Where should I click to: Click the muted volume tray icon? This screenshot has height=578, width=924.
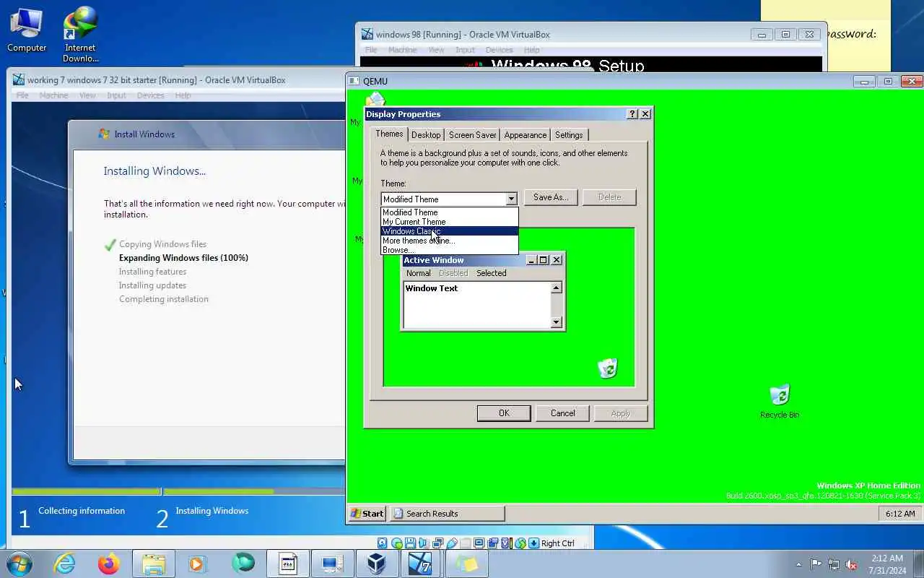click(851, 565)
